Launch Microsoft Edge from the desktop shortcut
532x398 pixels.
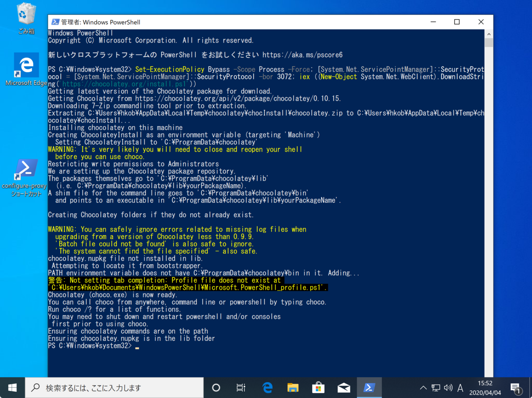[26, 70]
